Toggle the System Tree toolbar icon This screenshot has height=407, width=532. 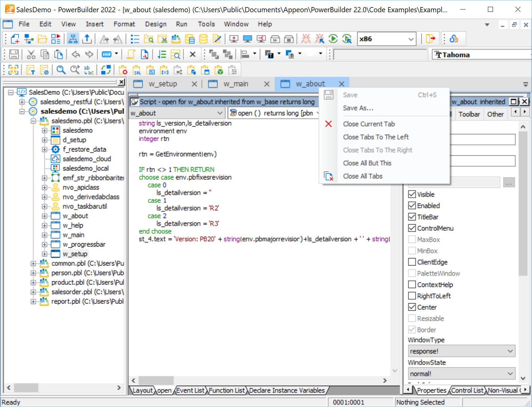coord(73,39)
